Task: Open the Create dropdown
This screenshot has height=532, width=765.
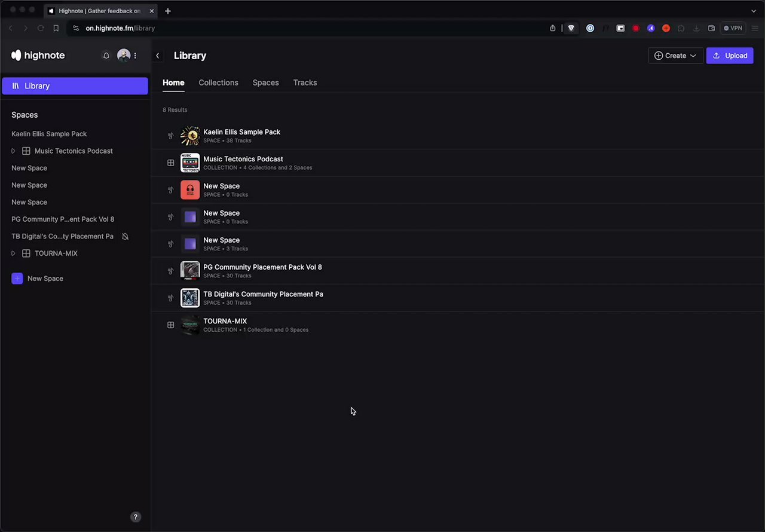Action: (675, 56)
